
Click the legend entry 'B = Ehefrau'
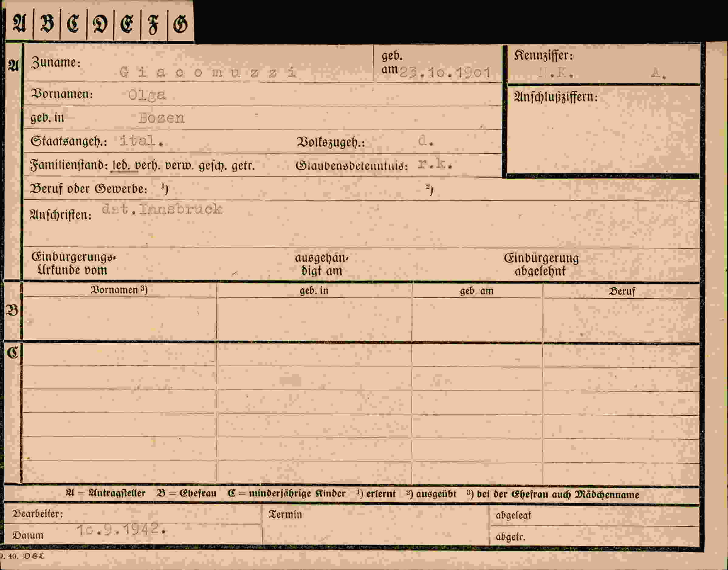pos(187,493)
